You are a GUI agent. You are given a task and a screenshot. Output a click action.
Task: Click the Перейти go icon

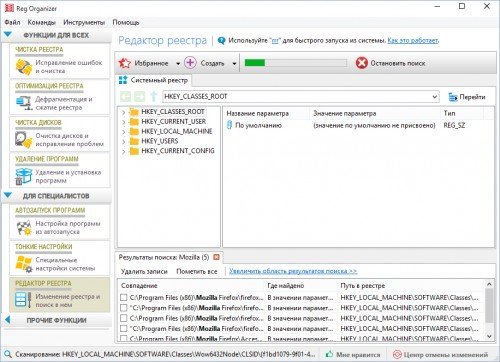[453, 97]
